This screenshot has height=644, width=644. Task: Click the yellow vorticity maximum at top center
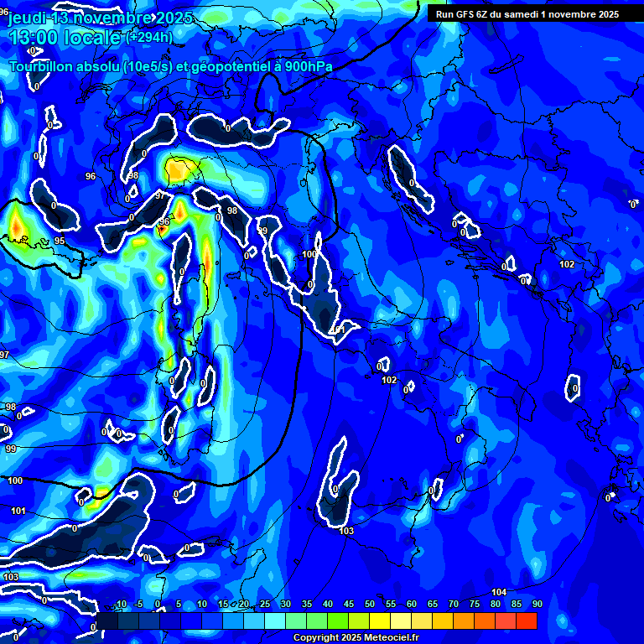coord(177,170)
